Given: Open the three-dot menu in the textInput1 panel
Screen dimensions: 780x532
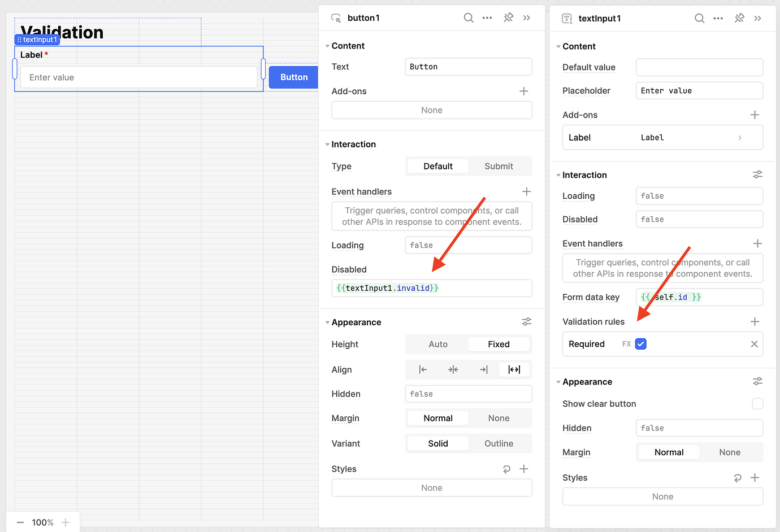Looking at the screenshot, I should click(x=718, y=18).
